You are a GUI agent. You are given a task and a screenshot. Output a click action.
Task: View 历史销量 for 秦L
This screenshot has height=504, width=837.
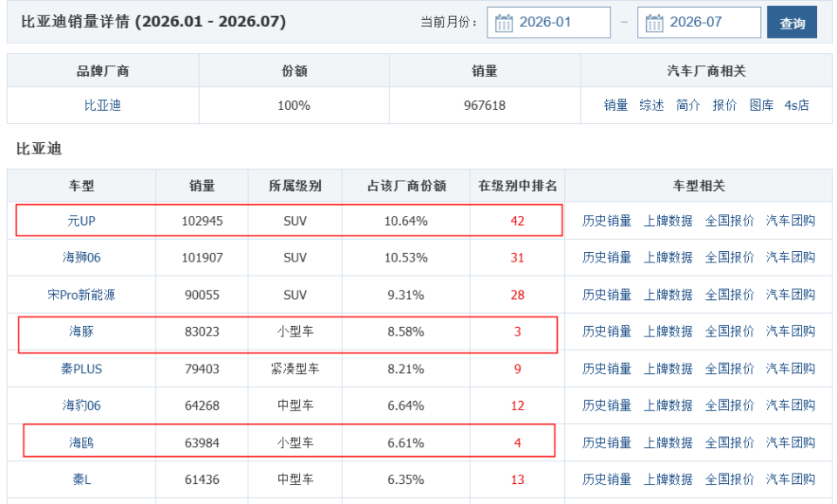pyautogui.click(x=607, y=480)
